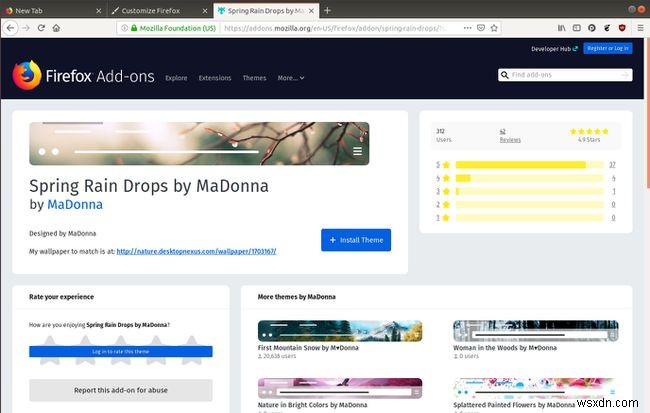Screen dimensions: 650x413
Task: Open Nature in Bright Colors theme thumbnail
Action: [340, 388]
